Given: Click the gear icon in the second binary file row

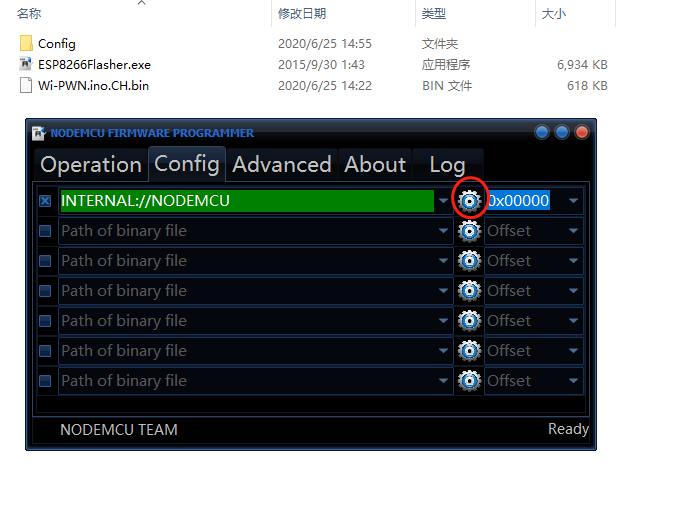Looking at the screenshot, I should (x=470, y=231).
